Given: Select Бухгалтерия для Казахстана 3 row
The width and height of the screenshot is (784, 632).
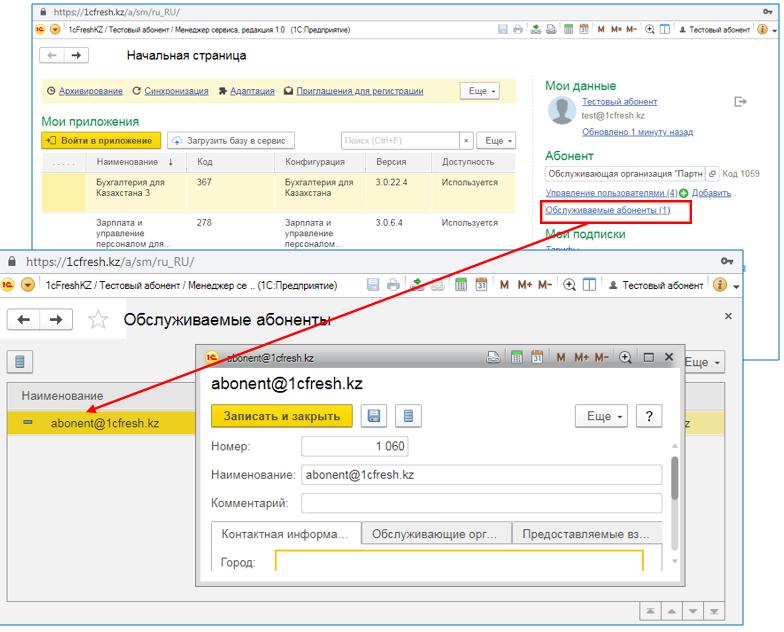Looking at the screenshot, I should 278,192.
